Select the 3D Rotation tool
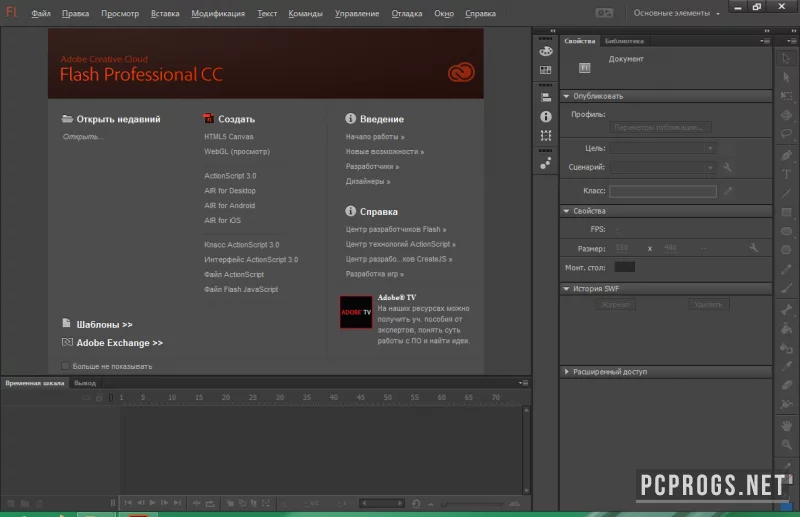The height and width of the screenshot is (517, 800). (786, 115)
